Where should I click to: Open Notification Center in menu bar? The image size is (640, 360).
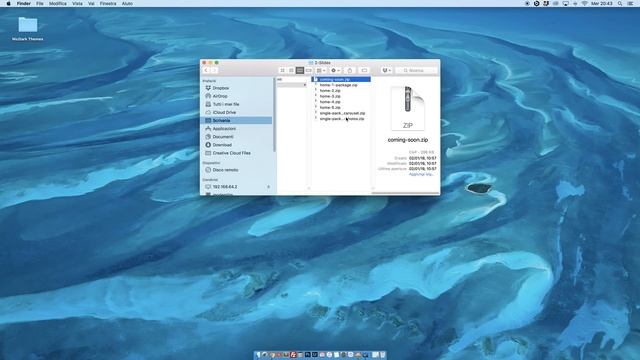631,3
